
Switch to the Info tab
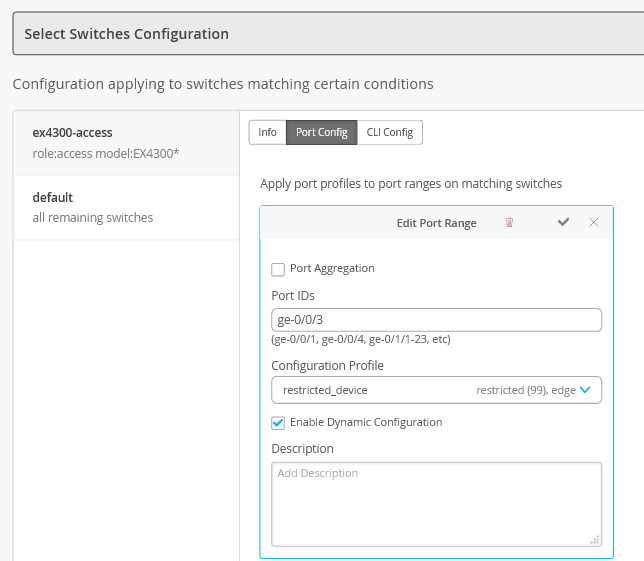click(267, 132)
